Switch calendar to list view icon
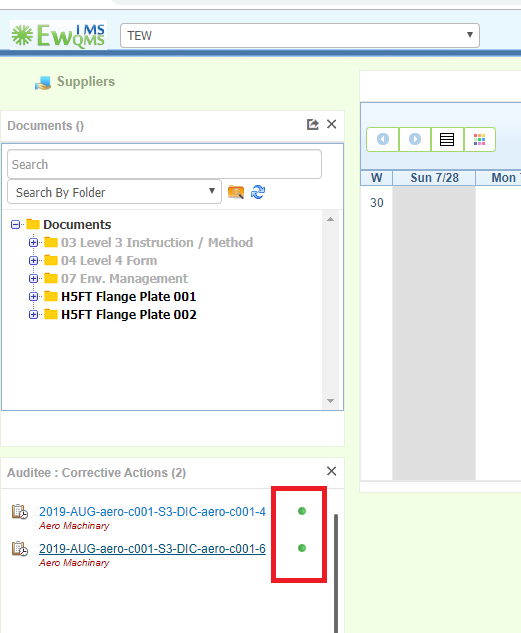521x633 pixels. (447, 139)
